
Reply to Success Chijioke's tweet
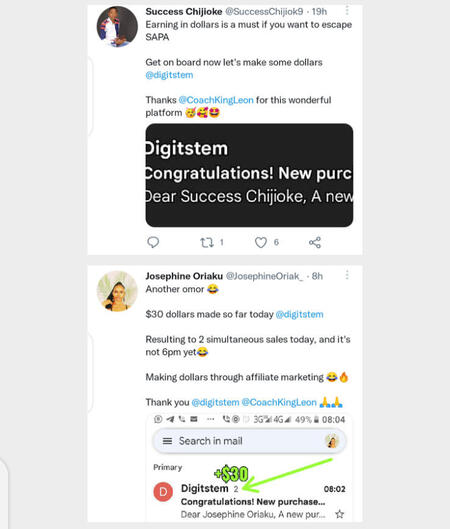click(153, 242)
